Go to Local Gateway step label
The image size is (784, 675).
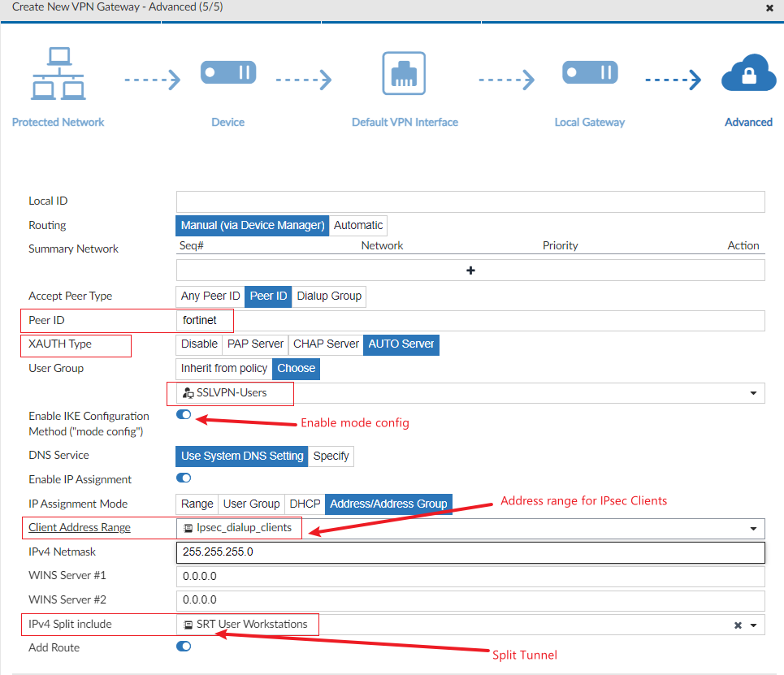tap(590, 123)
